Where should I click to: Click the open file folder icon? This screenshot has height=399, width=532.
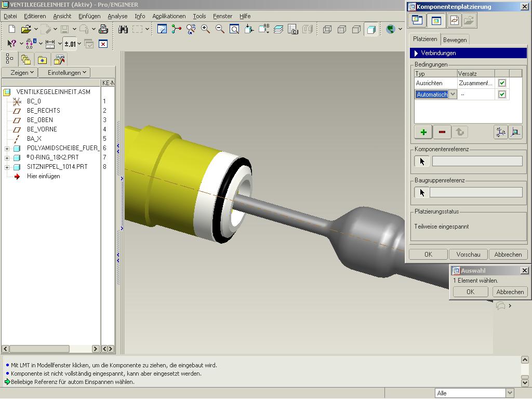coord(25,29)
